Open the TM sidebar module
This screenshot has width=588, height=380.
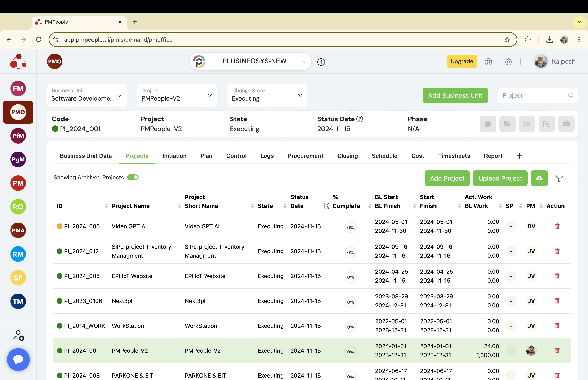pos(18,301)
